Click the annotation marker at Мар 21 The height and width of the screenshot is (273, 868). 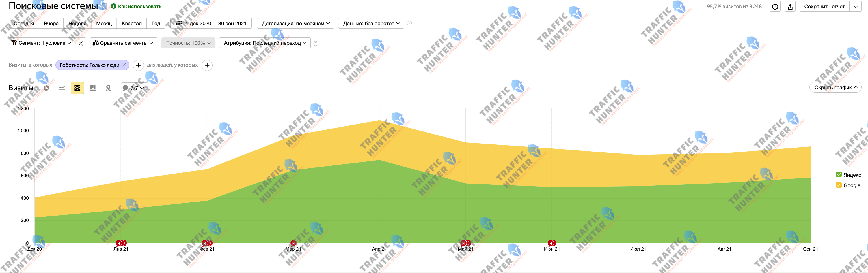coord(293,243)
